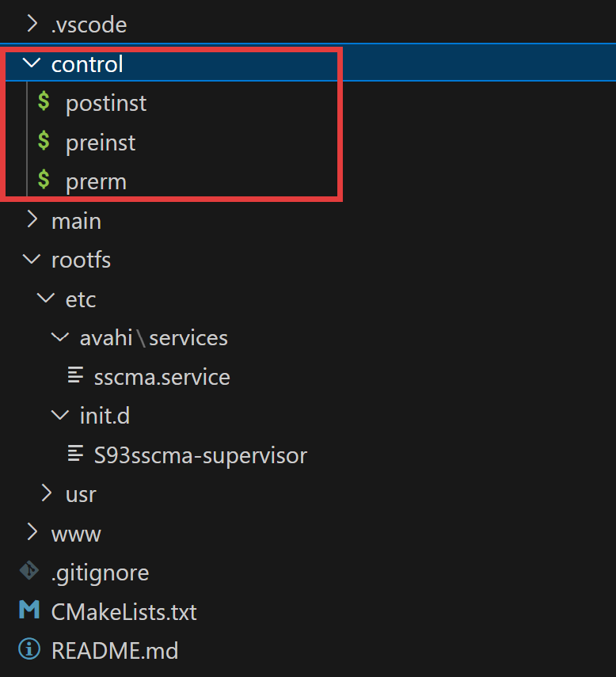The height and width of the screenshot is (677, 616).
Task: Collapse the rootfs folder chevron
Action: [x=32, y=259]
